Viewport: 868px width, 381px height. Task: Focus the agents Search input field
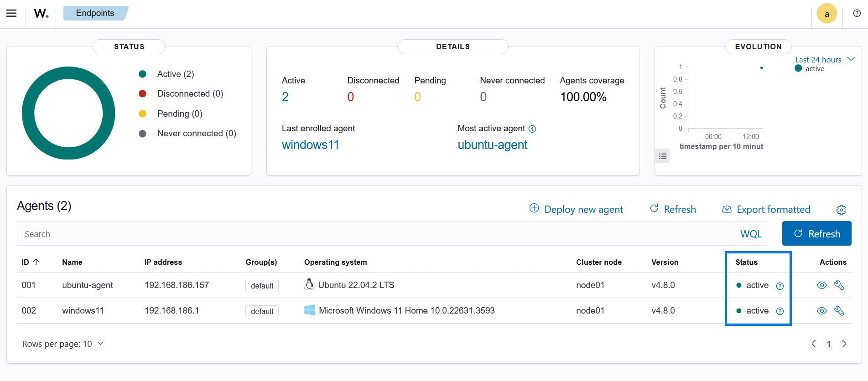tap(374, 234)
